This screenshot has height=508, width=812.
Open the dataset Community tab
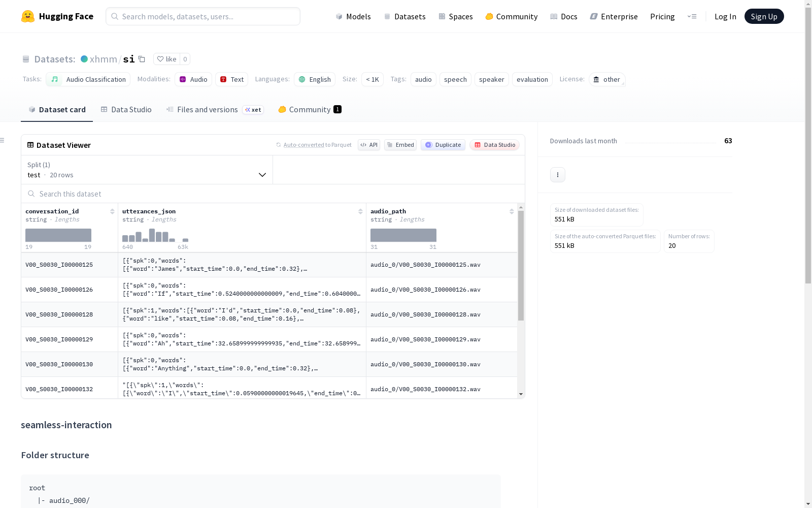pyautogui.click(x=310, y=110)
